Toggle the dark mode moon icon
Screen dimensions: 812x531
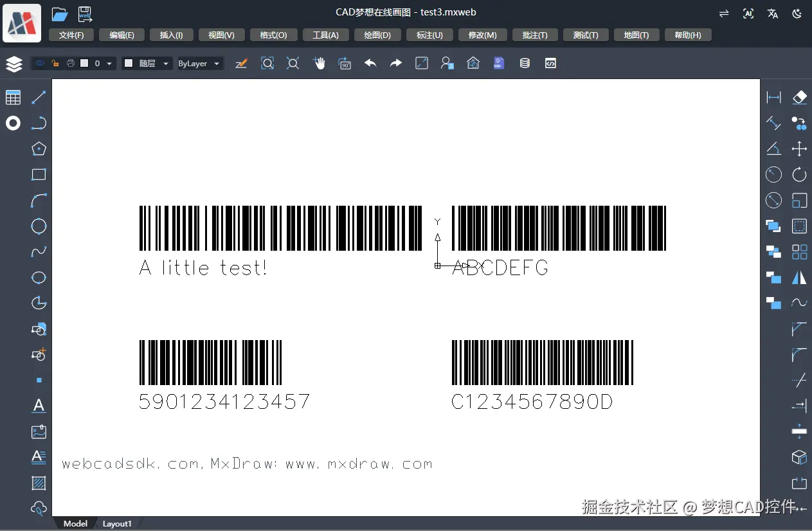coord(798,14)
